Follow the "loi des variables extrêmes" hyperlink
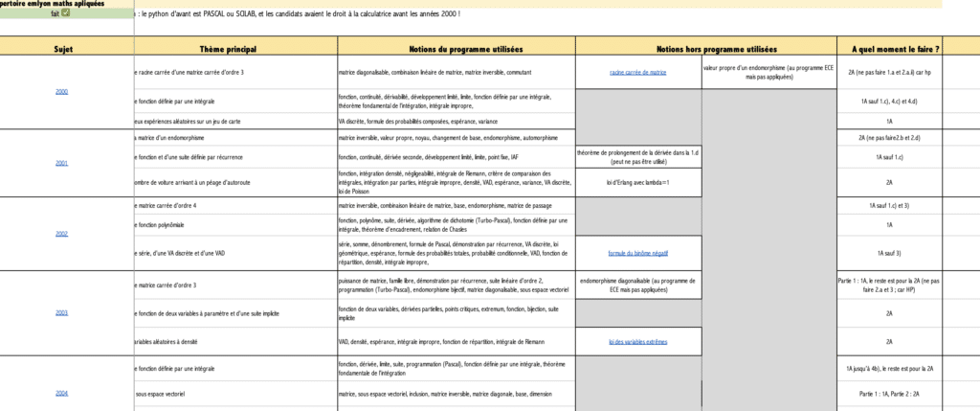The image size is (980, 411). (x=637, y=342)
